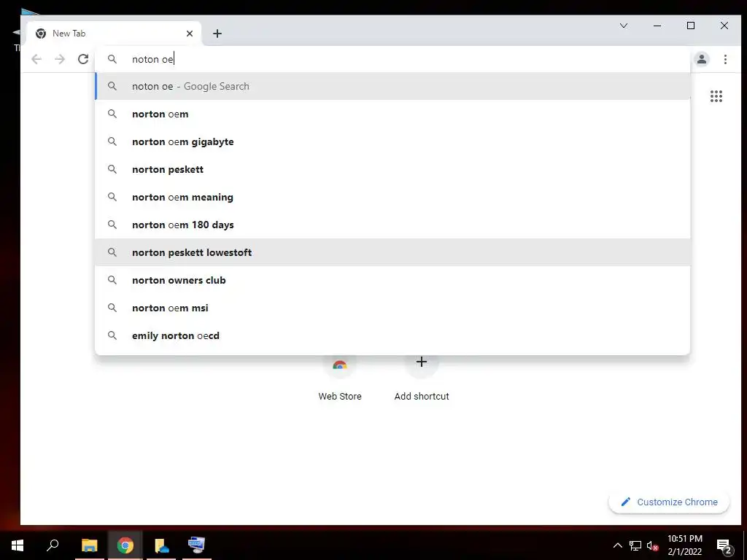Click the browser forward arrow

tap(60, 59)
